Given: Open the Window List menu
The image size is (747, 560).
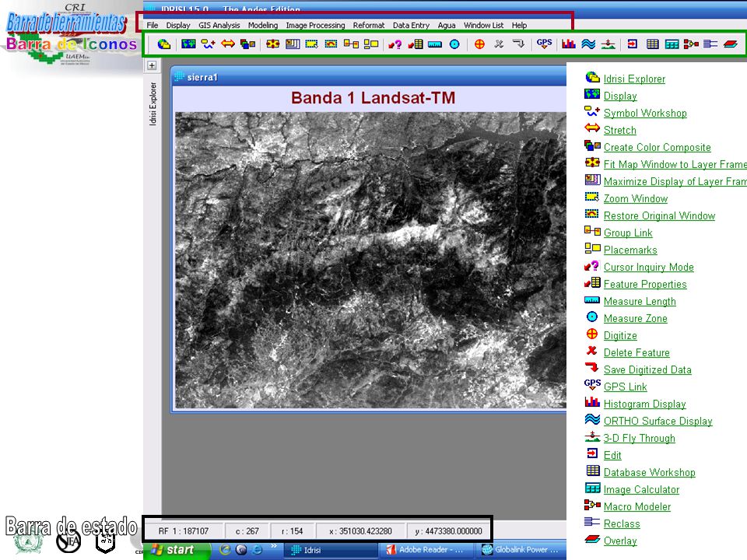Looking at the screenshot, I should pyautogui.click(x=483, y=25).
